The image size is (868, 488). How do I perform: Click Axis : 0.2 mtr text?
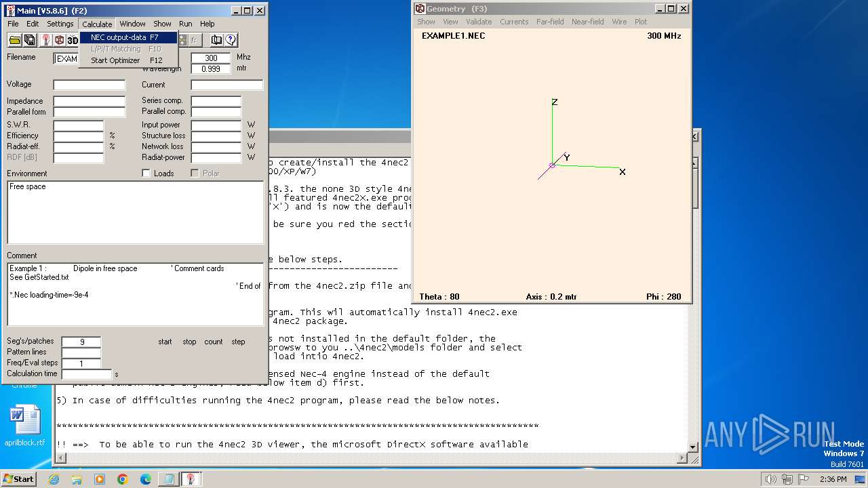551,297
